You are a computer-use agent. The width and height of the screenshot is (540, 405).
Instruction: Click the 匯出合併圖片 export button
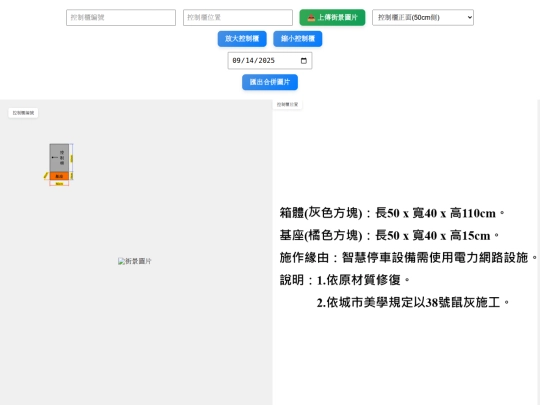tap(270, 82)
